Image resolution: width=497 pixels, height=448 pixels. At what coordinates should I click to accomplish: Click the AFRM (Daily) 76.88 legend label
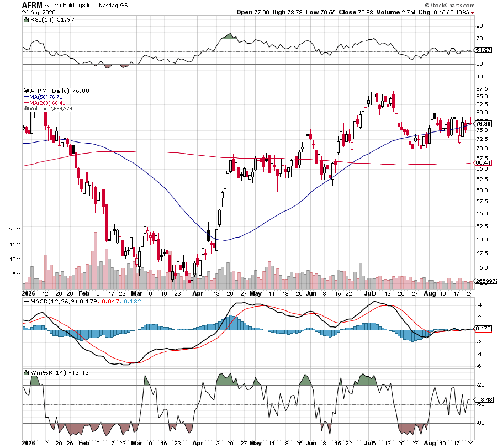point(60,91)
